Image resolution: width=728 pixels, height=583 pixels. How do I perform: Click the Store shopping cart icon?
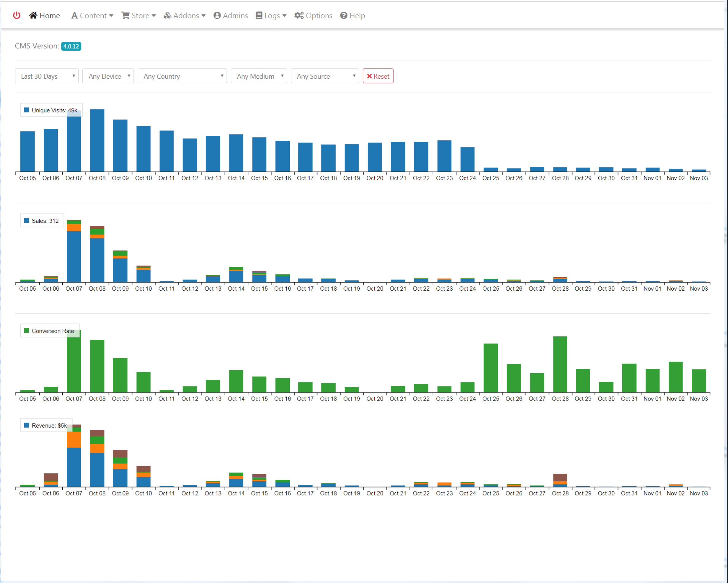point(125,16)
